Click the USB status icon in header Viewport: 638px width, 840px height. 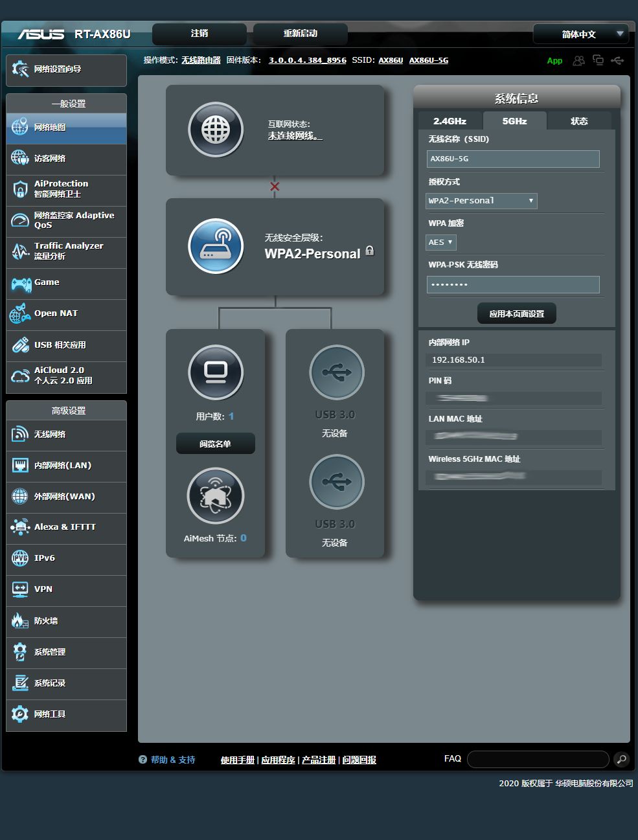pos(617,60)
